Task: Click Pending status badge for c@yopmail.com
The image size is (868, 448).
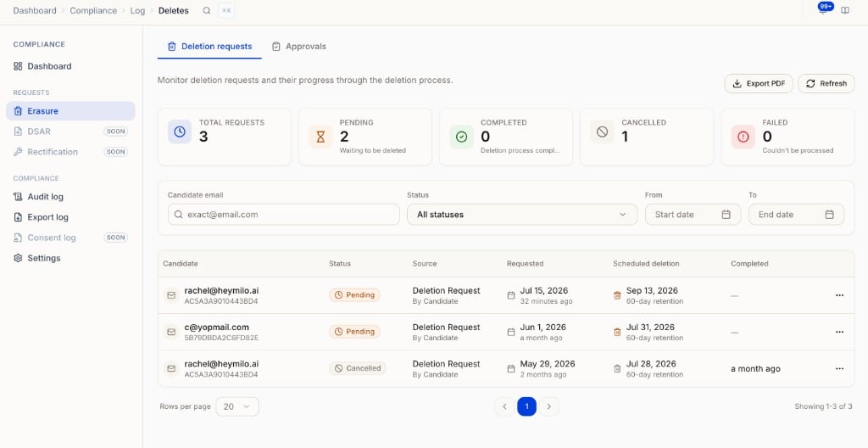Action: 354,332
